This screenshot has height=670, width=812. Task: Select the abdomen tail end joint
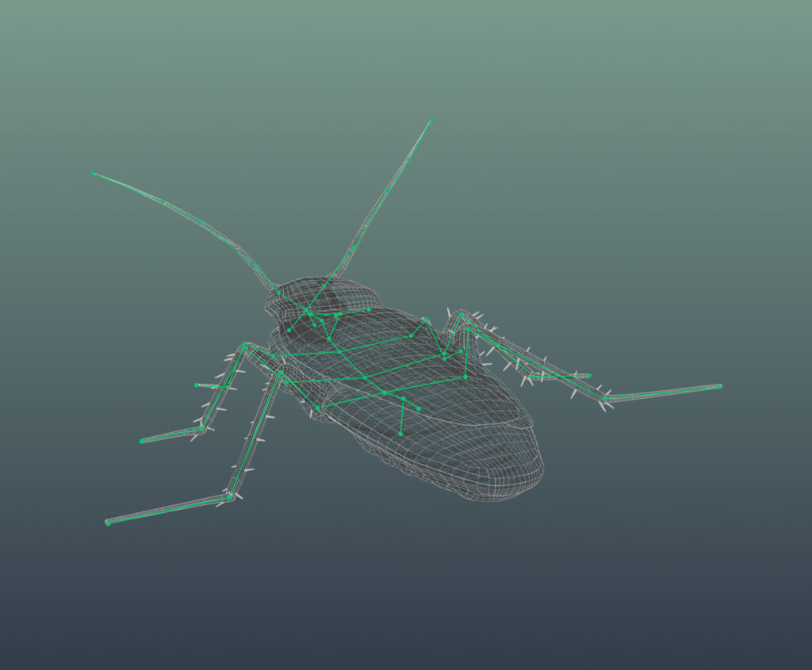pyautogui.click(x=400, y=434)
